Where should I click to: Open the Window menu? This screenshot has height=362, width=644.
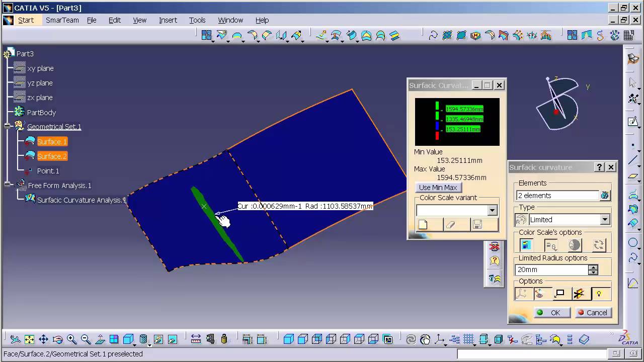(x=230, y=20)
